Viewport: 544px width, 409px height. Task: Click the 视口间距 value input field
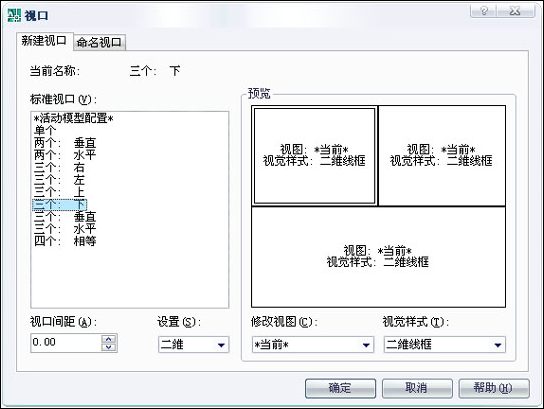(66, 343)
